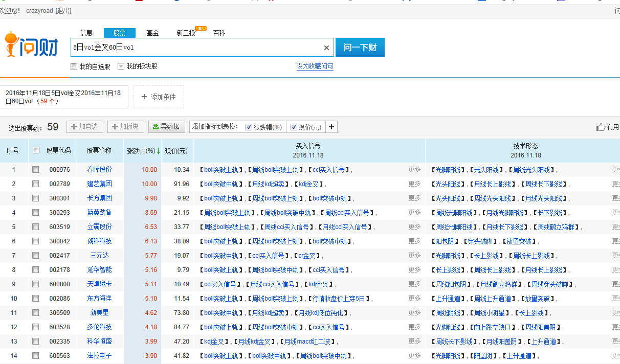Open stock name link 新美星
This screenshot has height=364, width=620.
(x=99, y=313)
